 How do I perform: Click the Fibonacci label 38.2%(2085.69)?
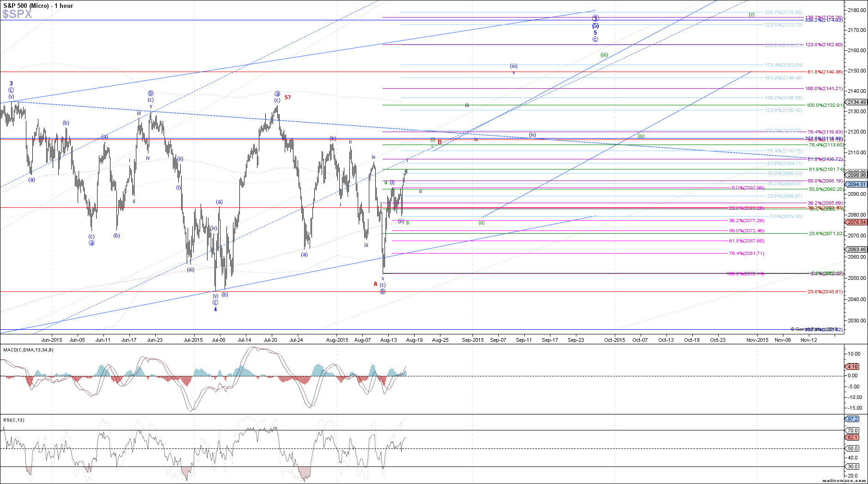(x=825, y=203)
